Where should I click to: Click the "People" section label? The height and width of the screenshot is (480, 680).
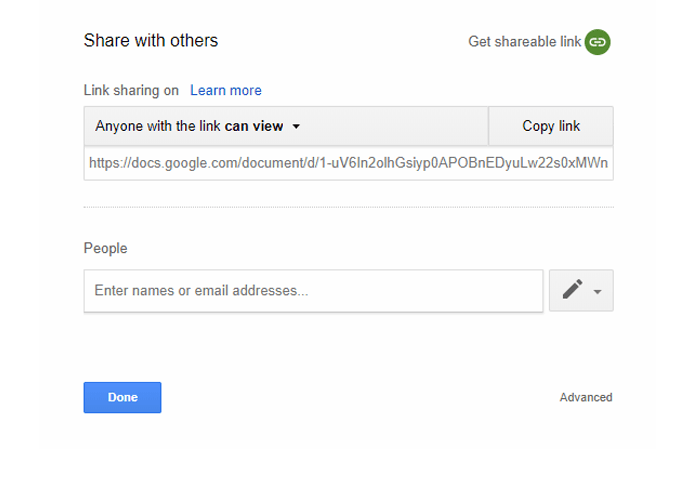click(106, 248)
